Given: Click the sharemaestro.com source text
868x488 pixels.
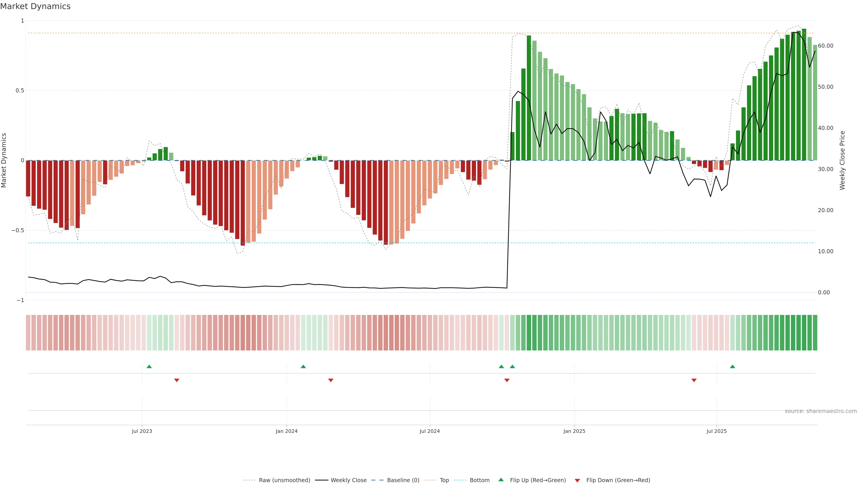Looking at the screenshot, I should point(821,411).
